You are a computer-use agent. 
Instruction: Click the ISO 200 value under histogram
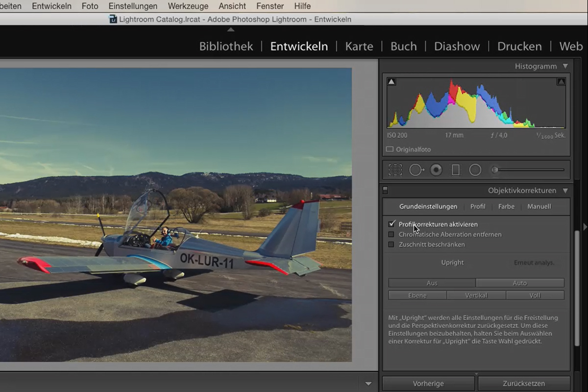(397, 135)
